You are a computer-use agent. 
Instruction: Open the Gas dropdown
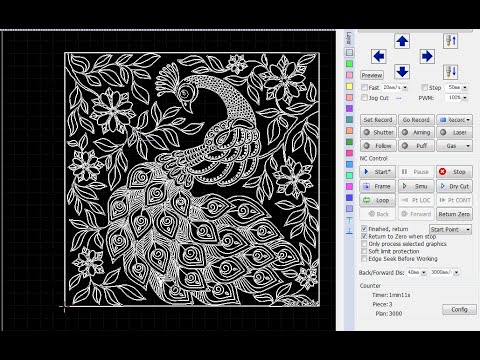[455, 146]
